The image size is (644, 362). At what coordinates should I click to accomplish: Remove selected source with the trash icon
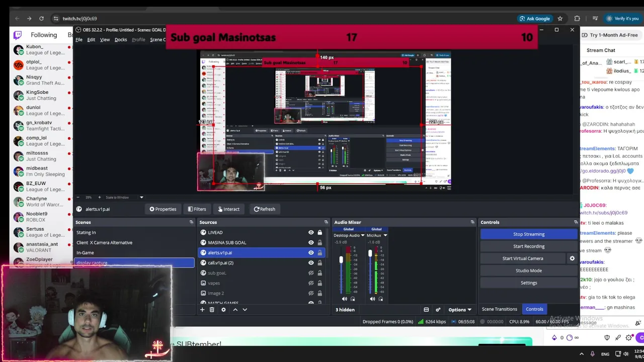[212, 310]
